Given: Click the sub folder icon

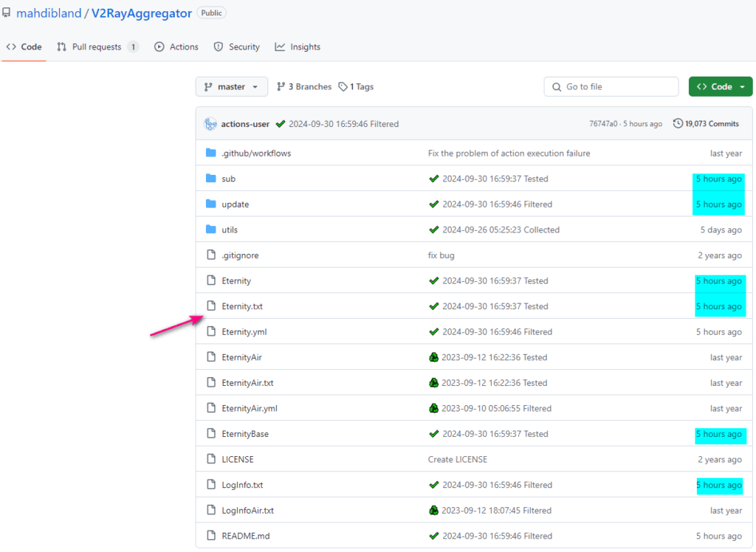Looking at the screenshot, I should (x=210, y=179).
